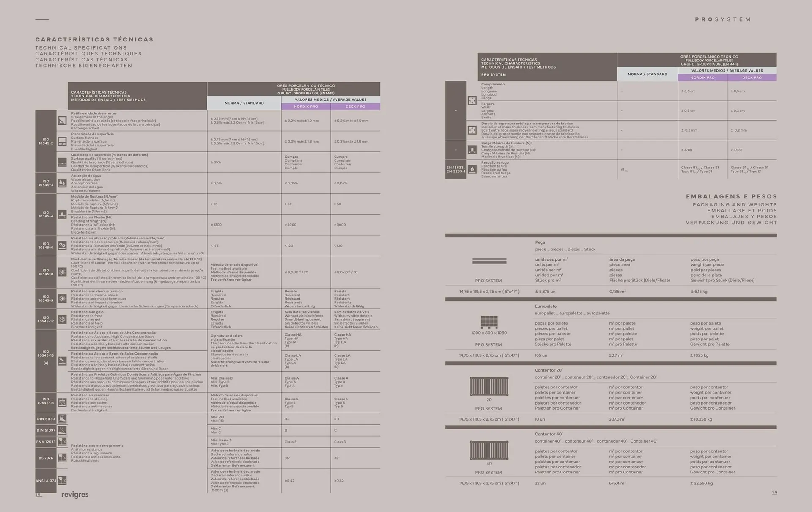Click the edge straightness icon

click(62, 121)
